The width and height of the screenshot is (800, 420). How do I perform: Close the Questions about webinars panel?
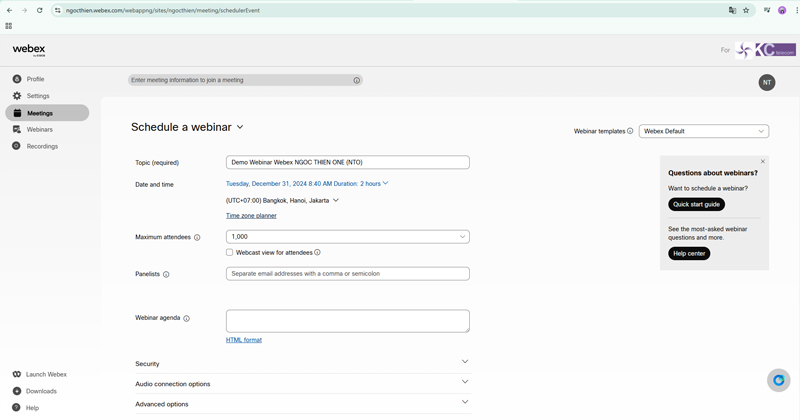(763, 161)
